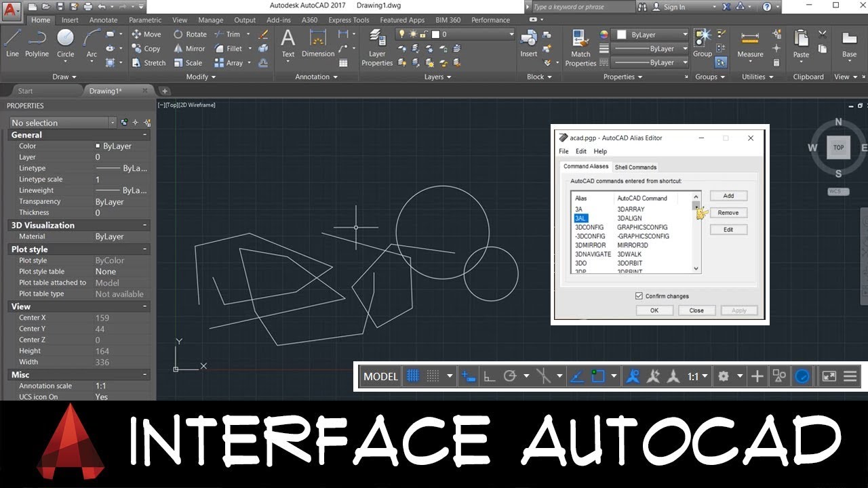Activate the Mirror command
This screenshot has height=488, width=868.
(x=189, y=48)
